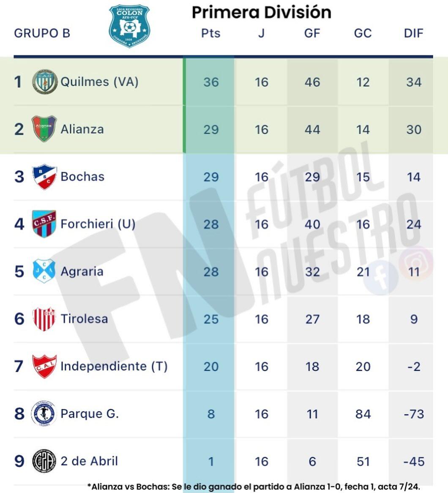Click the 2 de Abril club logo

[44, 461]
